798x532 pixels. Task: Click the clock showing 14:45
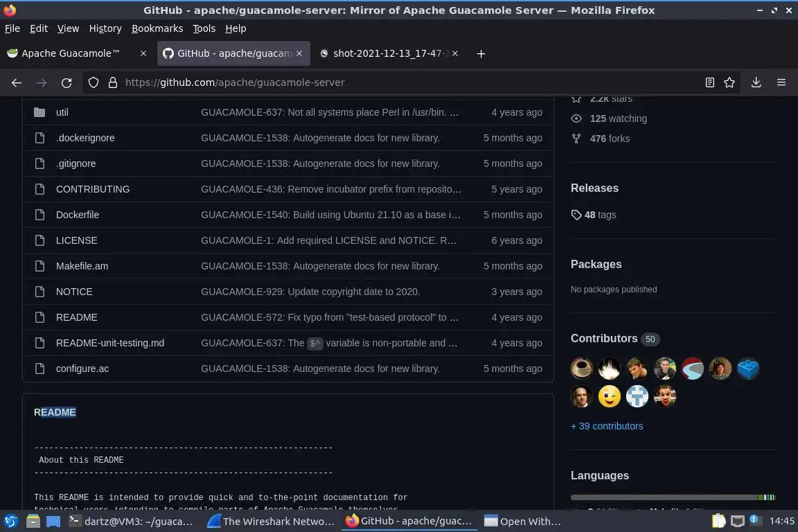coord(781,521)
